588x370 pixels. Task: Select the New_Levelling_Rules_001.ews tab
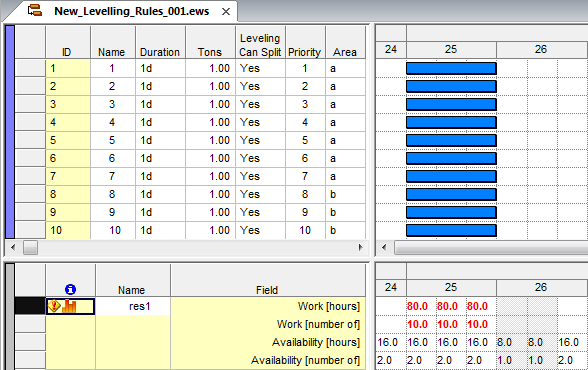coord(132,11)
